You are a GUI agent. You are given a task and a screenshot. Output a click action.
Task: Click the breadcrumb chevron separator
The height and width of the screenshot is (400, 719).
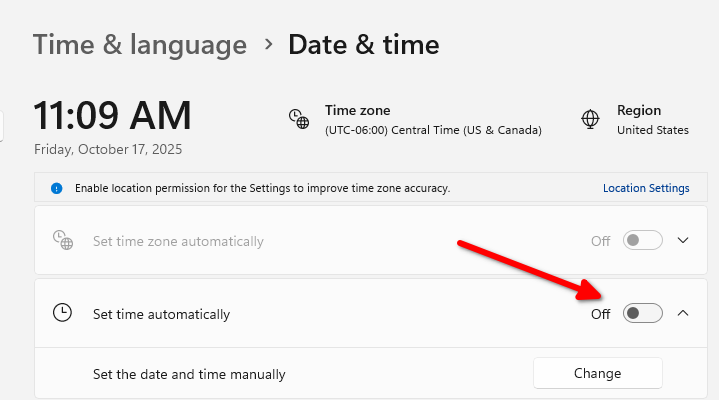pyautogui.click(x=268, y=44)
